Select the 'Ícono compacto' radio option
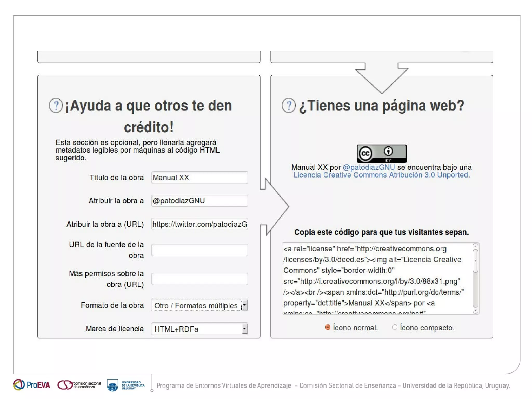Image resolution: width=532 pixels, height=399 pixels. [x=395, y=328]
